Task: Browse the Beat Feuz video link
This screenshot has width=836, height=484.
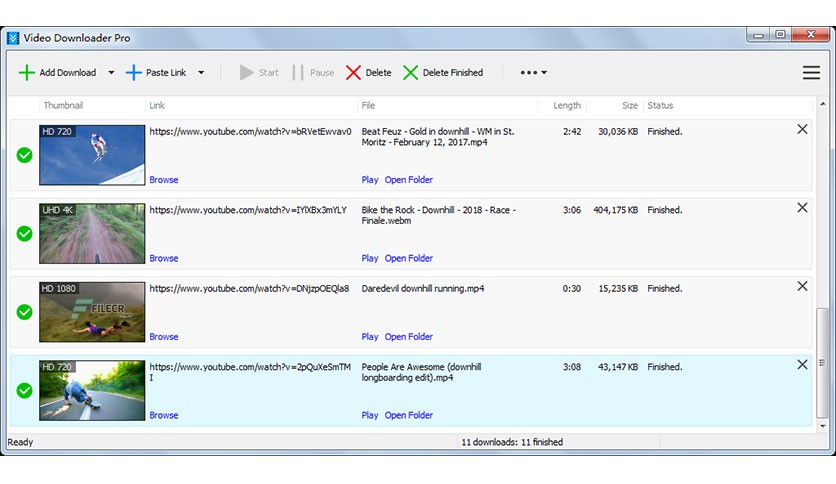Action: point(164,180)
